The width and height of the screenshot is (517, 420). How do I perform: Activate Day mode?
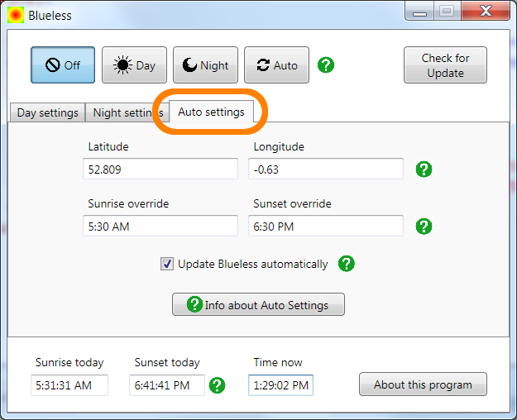coord(134,65)
